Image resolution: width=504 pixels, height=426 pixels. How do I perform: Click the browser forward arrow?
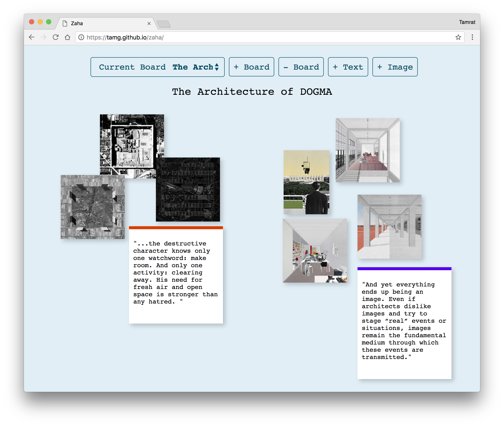(x=44, y=37)
